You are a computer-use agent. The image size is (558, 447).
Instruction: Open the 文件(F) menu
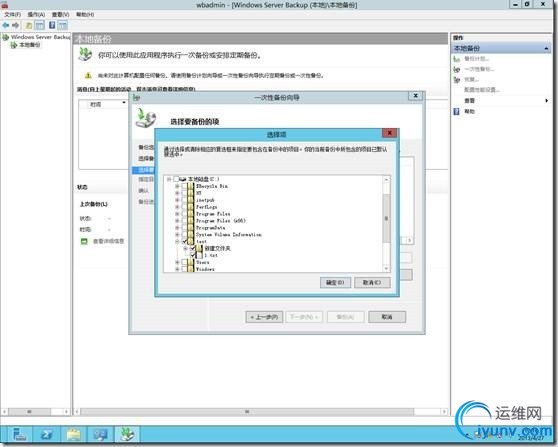pyautogui.click(x=12, y=14)
